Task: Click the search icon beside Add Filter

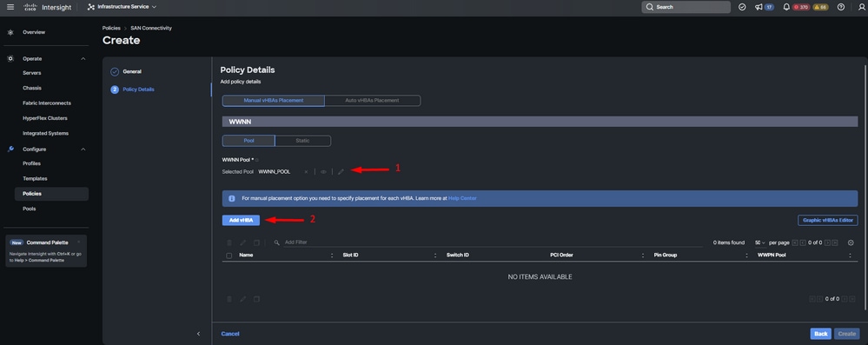Action: 277,242
